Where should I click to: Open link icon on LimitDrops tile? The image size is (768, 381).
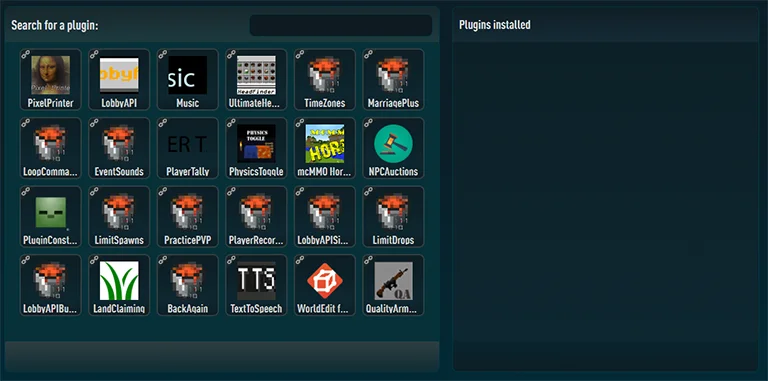point(368,191)
